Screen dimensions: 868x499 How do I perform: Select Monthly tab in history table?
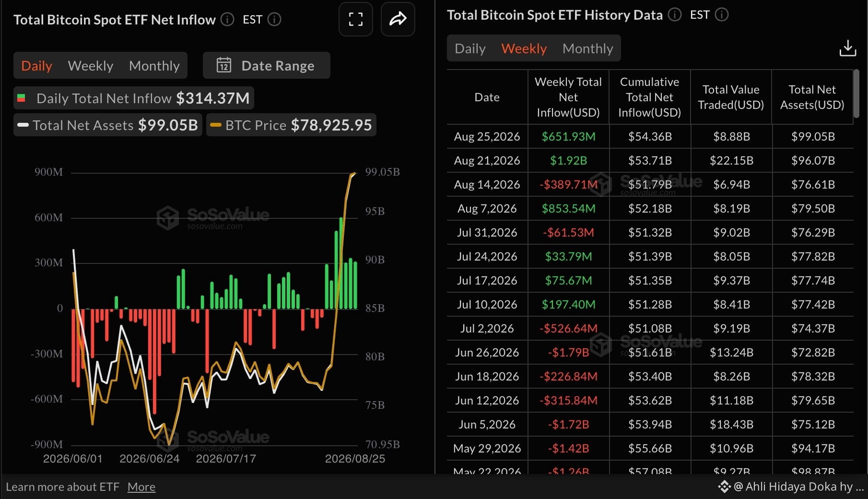[x=588, y=48]
